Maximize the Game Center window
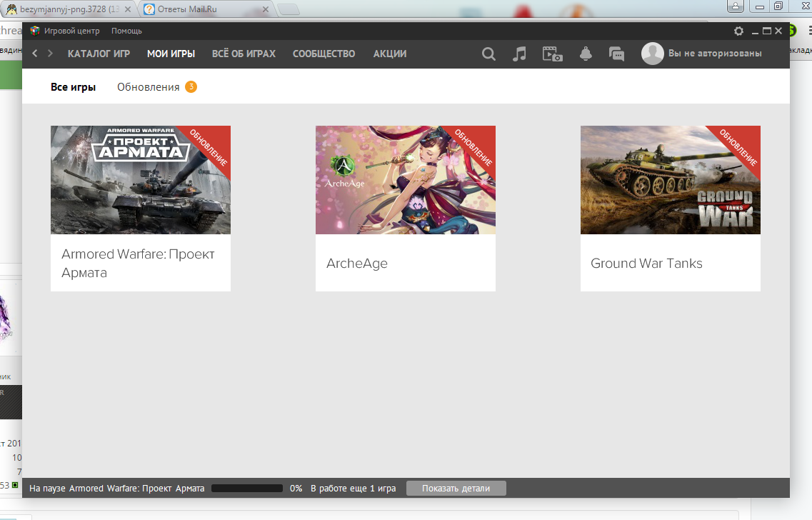 pos(767,31)
